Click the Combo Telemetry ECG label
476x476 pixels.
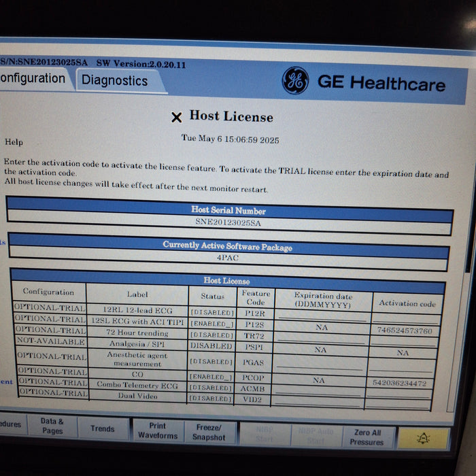coord(137,385)
